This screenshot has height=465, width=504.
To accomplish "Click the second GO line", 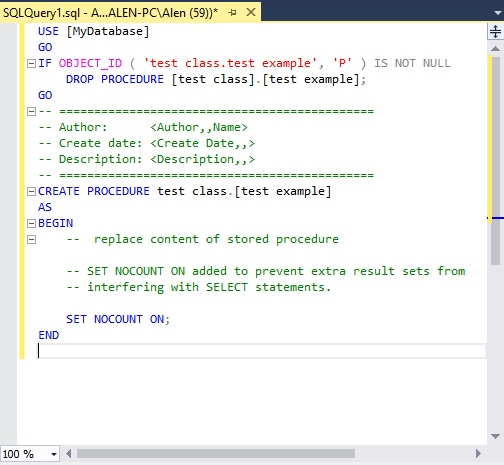I will click(45, 95).
